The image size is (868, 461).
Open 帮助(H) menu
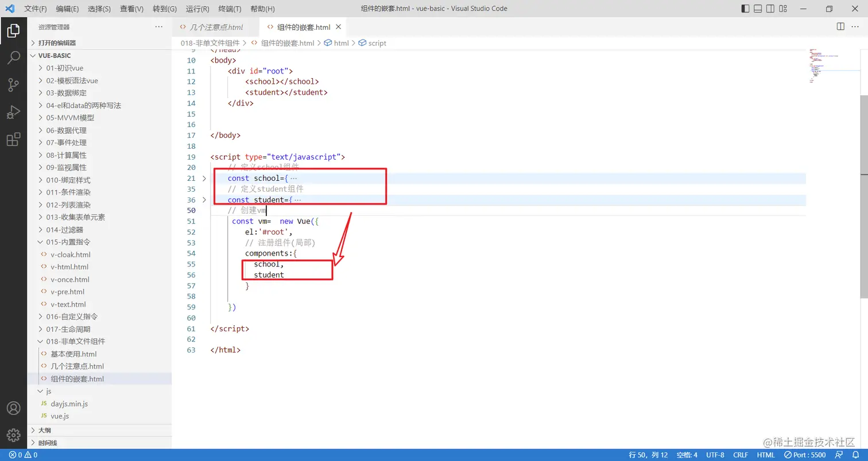(263, 9)
